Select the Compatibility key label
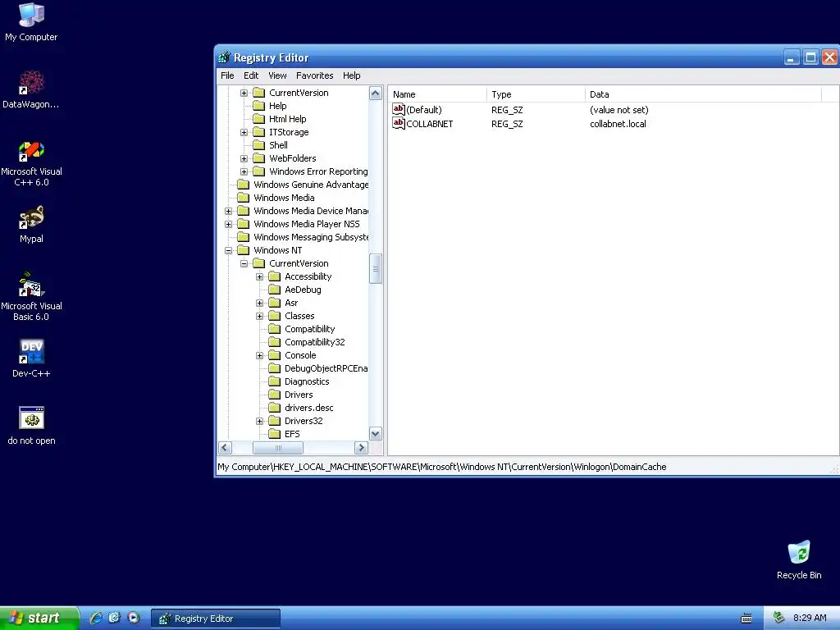 [309, 329]
